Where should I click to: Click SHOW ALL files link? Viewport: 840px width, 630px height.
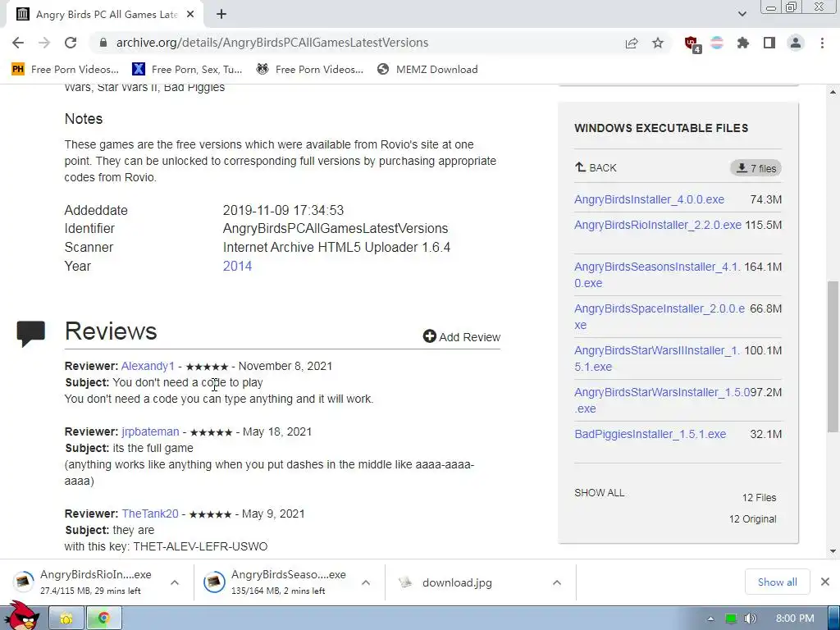point(599,493)
